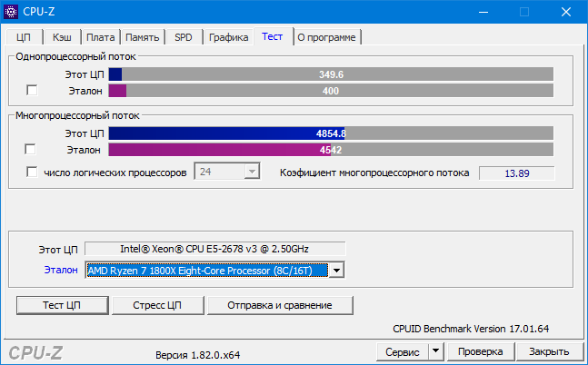Image resolution: width=588 pixels, height=365 pixels.
Task: Click the Intel Xeon E5-2678 v3 CPU field
Action: click(x=214, y=249)
